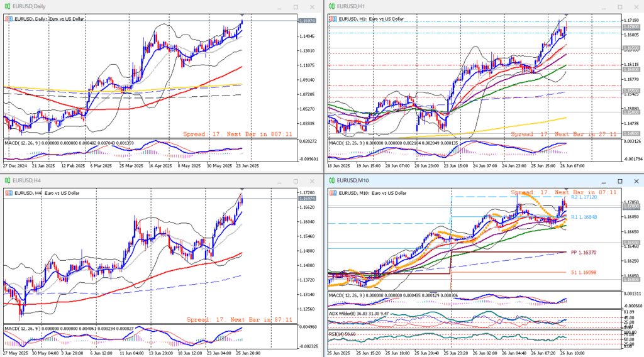
Task: Click the 27 May 2025 date on H4 axis
Action: coord(15,353)
